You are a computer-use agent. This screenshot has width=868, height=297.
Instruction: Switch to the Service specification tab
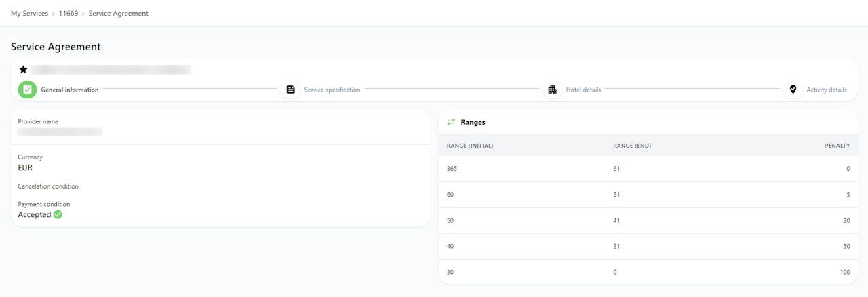point(332,90)
